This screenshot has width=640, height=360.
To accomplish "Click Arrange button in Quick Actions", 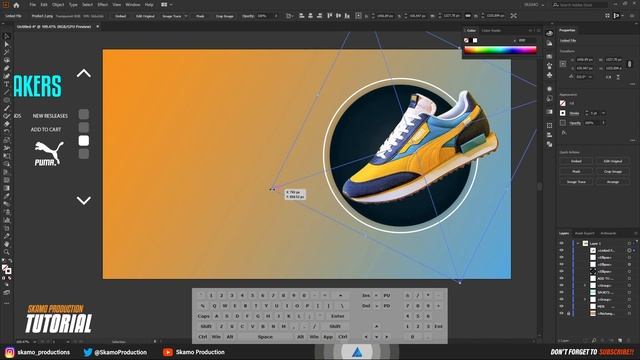I will tap(612, 182).
